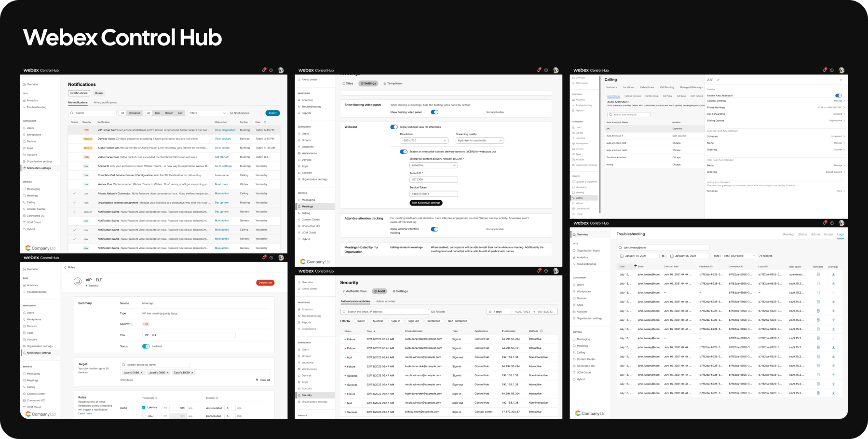This screenshot has width=868, height=439.
Task: Toggle the enterprise content delivery network switch
Action: pos(404,151)
